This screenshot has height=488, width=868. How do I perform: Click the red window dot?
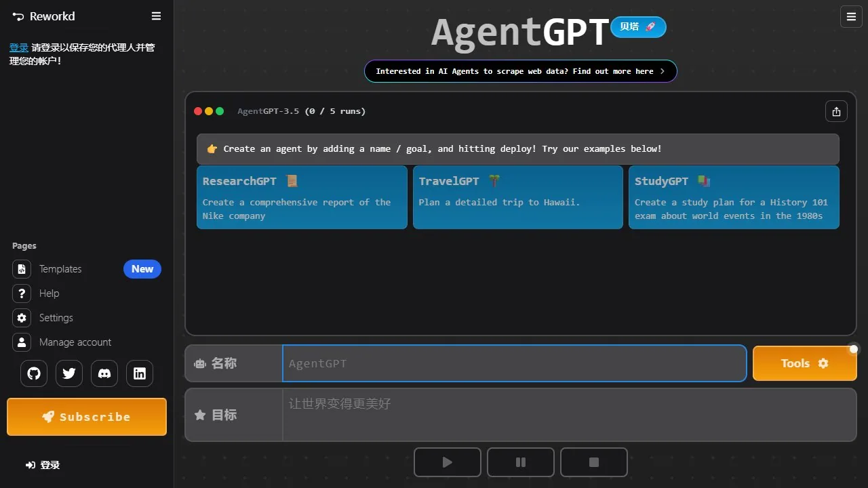pos(198,111)
